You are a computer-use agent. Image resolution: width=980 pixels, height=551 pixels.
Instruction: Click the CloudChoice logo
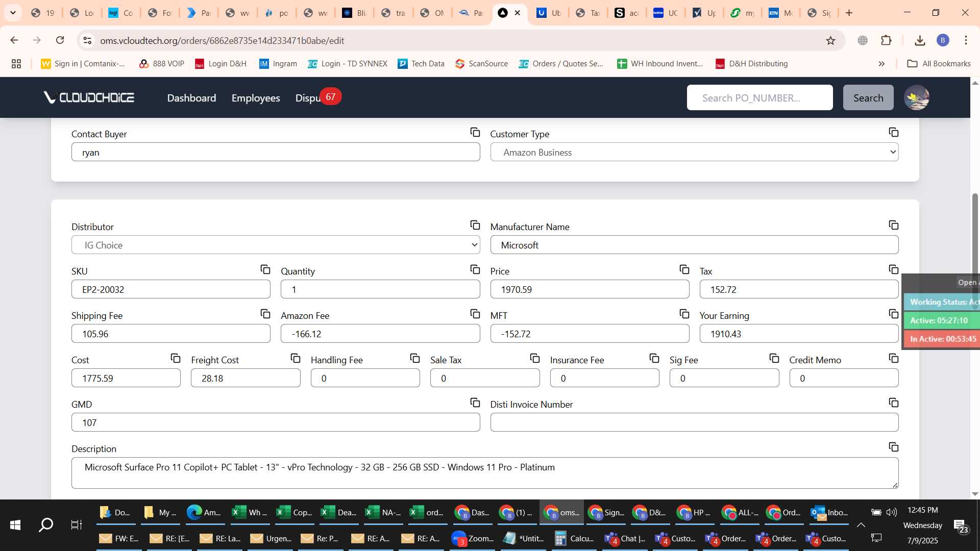pos(89,97)
